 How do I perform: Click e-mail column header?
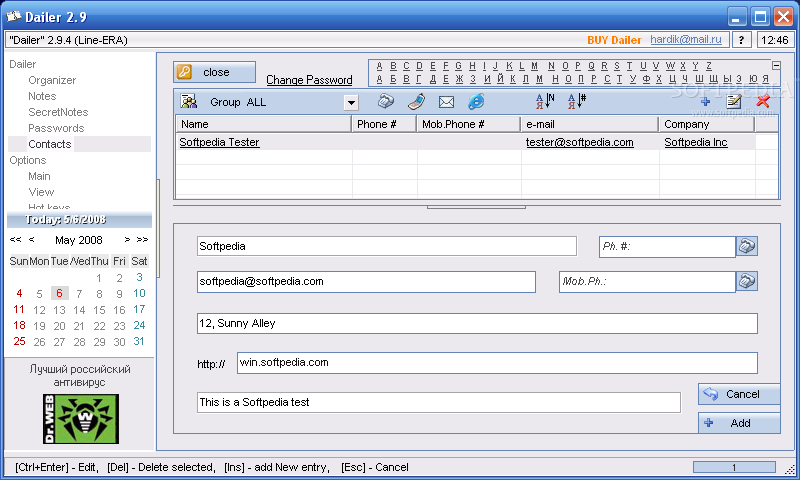coord(590,124)
